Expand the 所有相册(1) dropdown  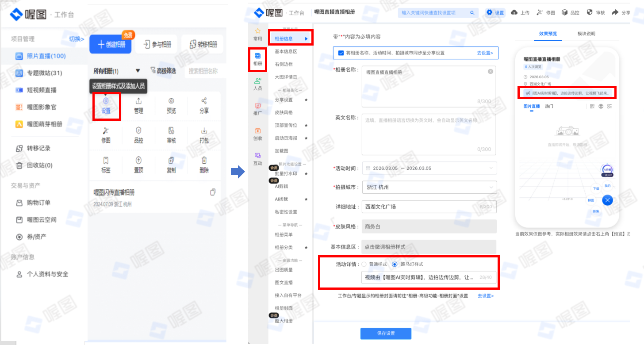[x=138, y=71]
